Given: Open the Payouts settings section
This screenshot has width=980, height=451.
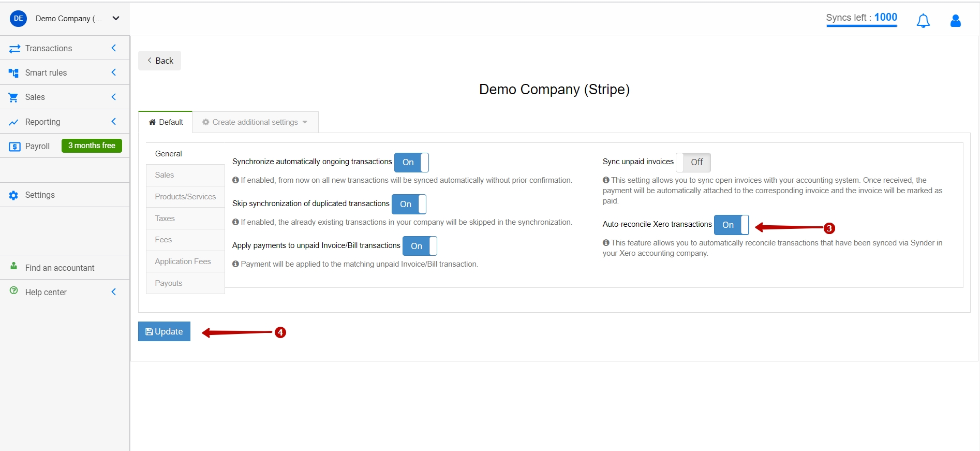Looking at the screenshot, I should point(185,283).
